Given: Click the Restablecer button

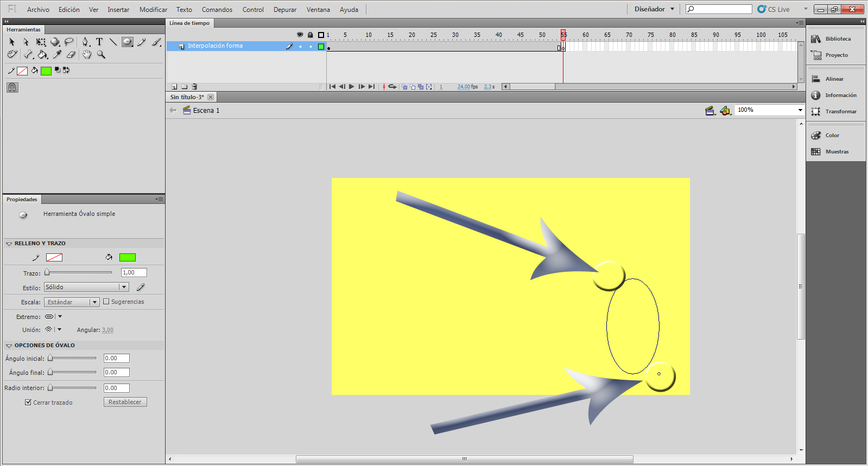Looking at the screenshot, I should point(125,402).
